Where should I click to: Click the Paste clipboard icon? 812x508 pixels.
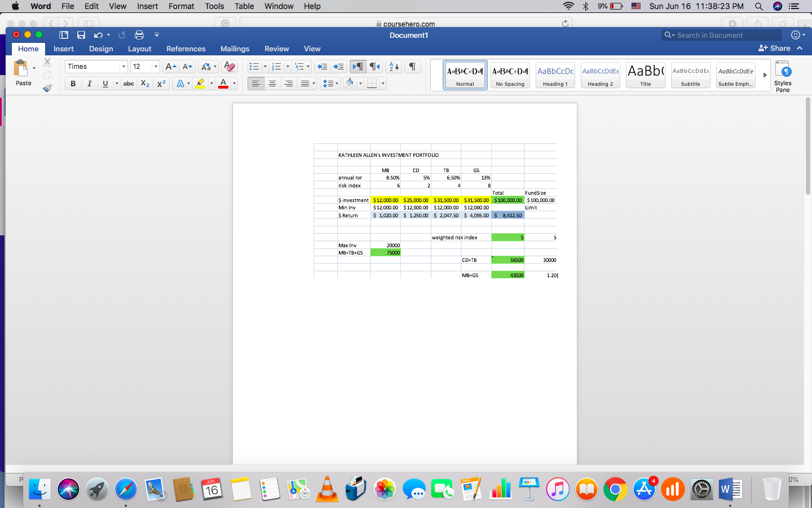tap(21, 68)
